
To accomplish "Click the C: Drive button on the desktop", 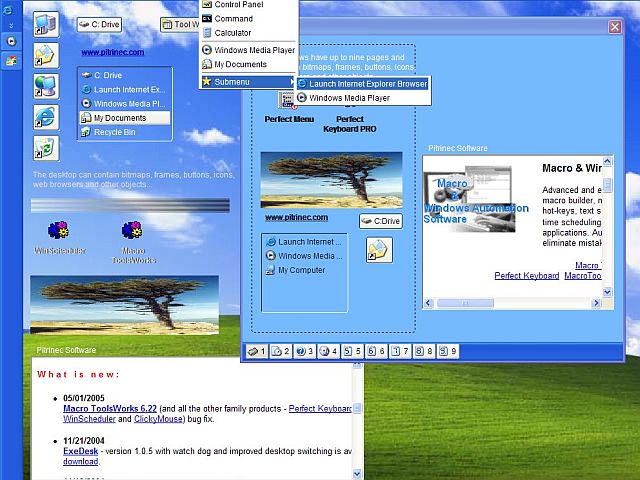I will click(x=100, y=24).
